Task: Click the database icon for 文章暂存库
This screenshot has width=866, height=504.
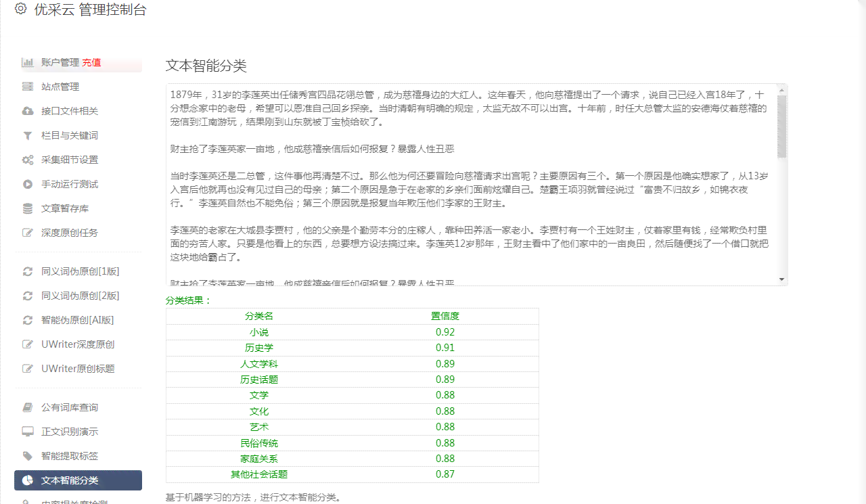Action: pos(28,208)
